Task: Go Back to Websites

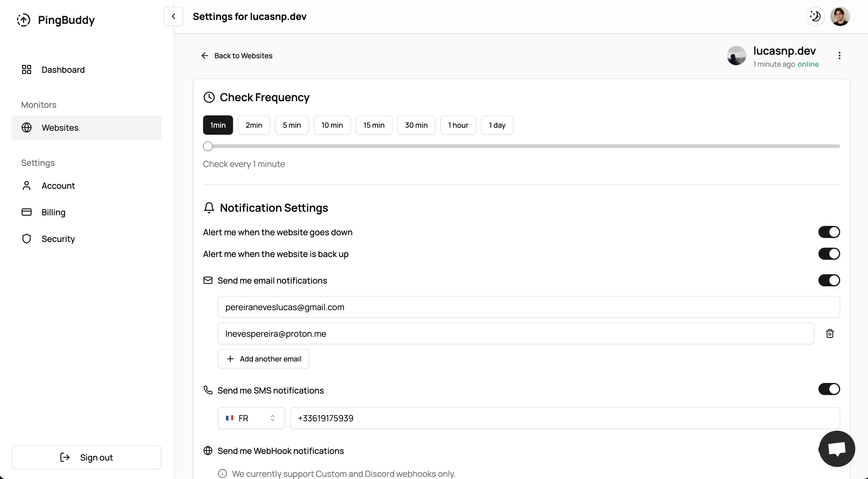Action: coord(237,56)
